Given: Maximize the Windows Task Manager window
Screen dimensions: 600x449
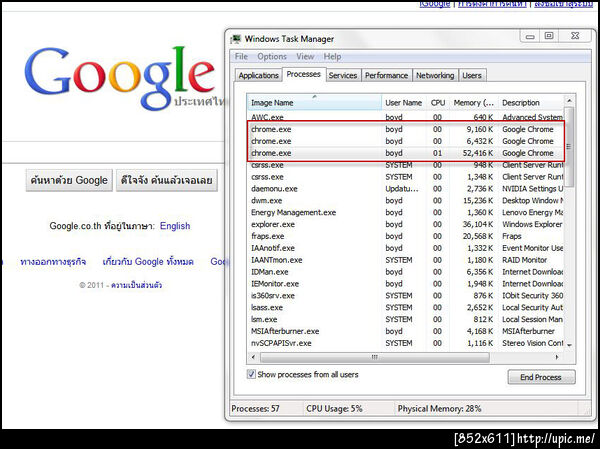Looking at the screenshot, I should (x=549, y=36).
